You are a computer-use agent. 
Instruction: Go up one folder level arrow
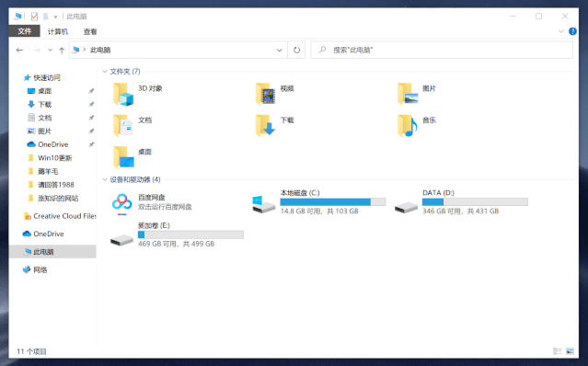click(x=62, y=51)
